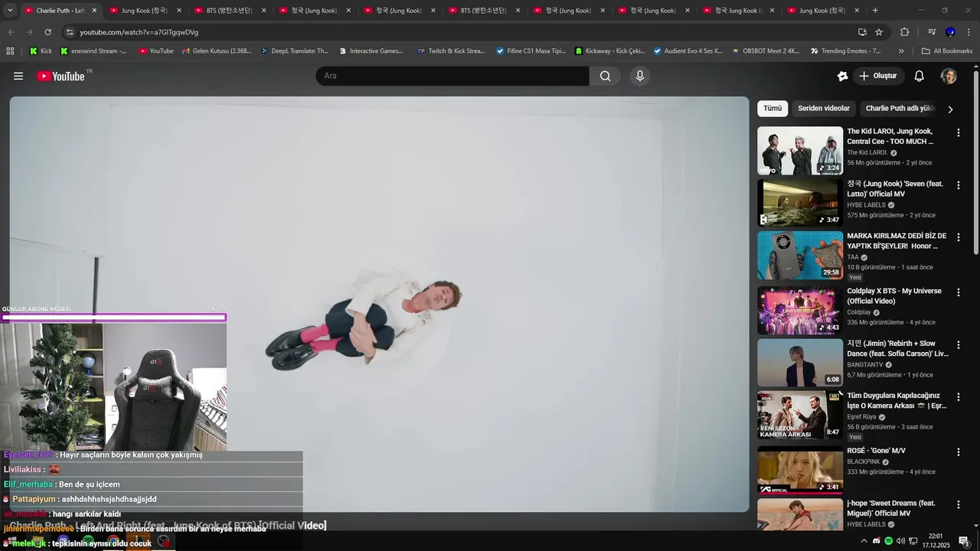Image resolution: width=980 pixels, height=551 pixels.
Task: Open Chrome profile avatar
Action: pyautogui.click(x=950, y=32)
